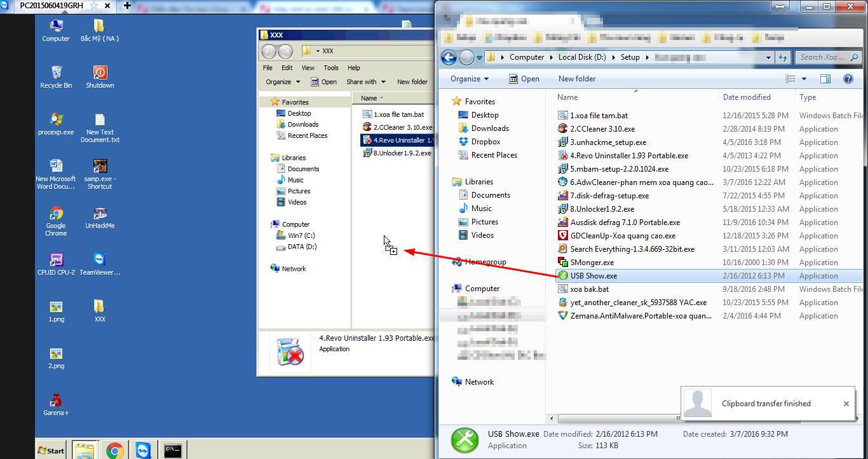
Task: Select the Recycle Bin desktop icon
Action: (x=56, y=76)
